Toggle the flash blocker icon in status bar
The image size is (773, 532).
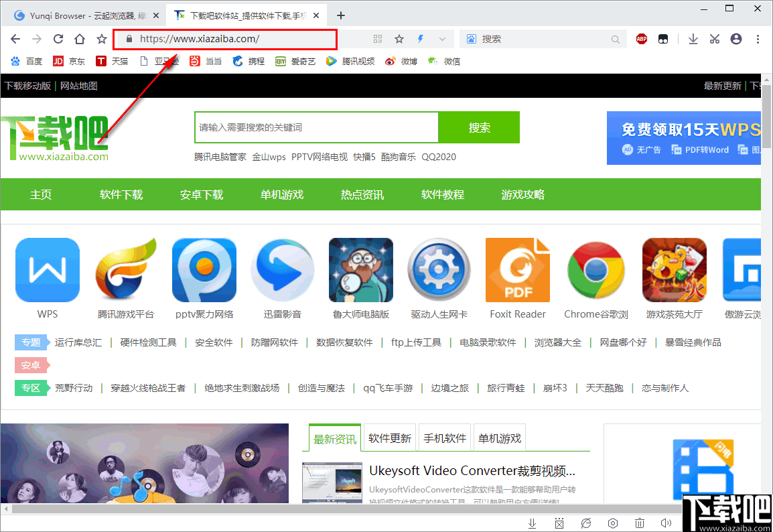tap(586, 523)
